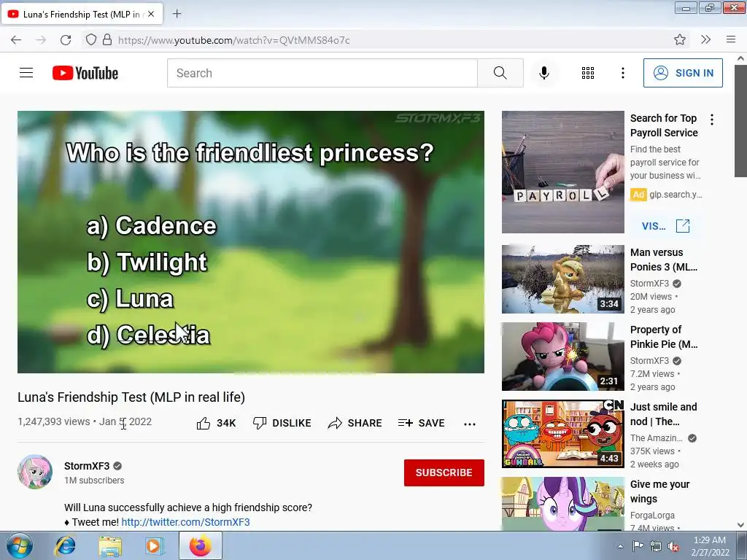This screenshot has height=560, width=747.
Task: Open Firefox application menu
Action: (731, 40)
